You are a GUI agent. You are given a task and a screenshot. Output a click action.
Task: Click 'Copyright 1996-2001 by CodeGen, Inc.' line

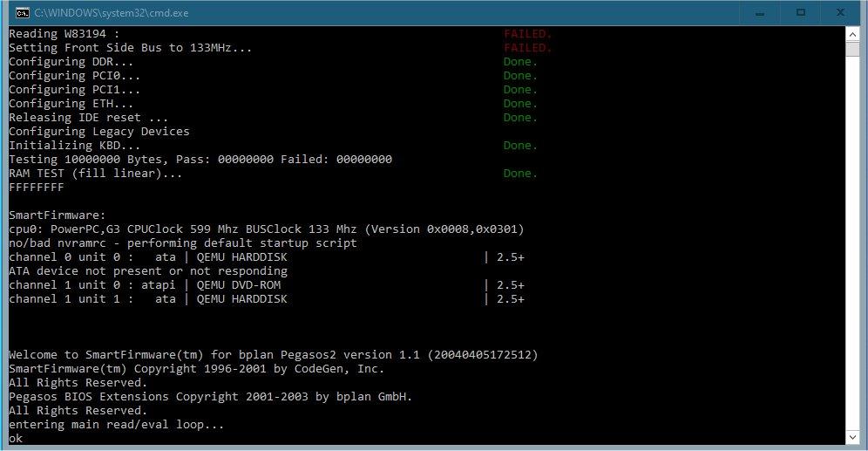pyautogui.click(x=196, y=368)
